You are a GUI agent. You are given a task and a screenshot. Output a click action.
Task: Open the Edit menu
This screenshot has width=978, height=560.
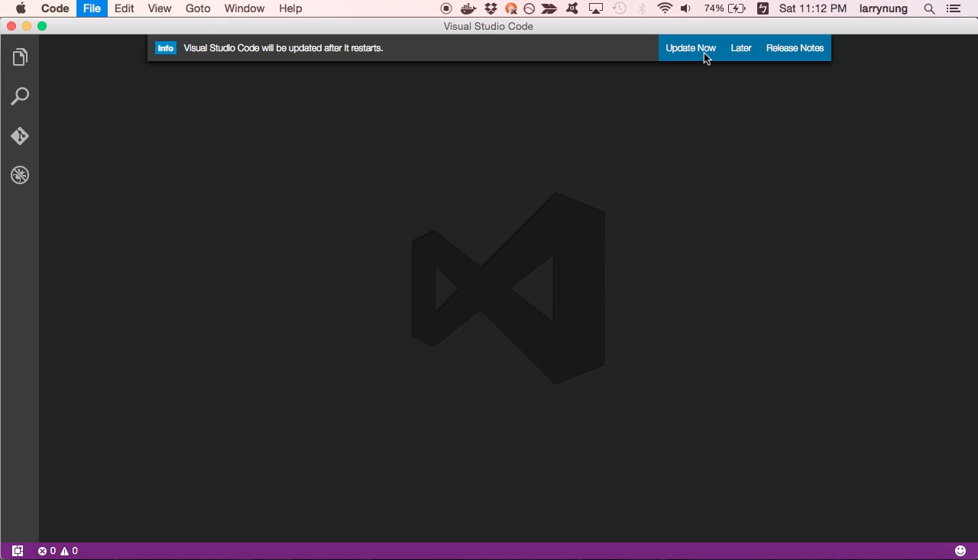125,8
